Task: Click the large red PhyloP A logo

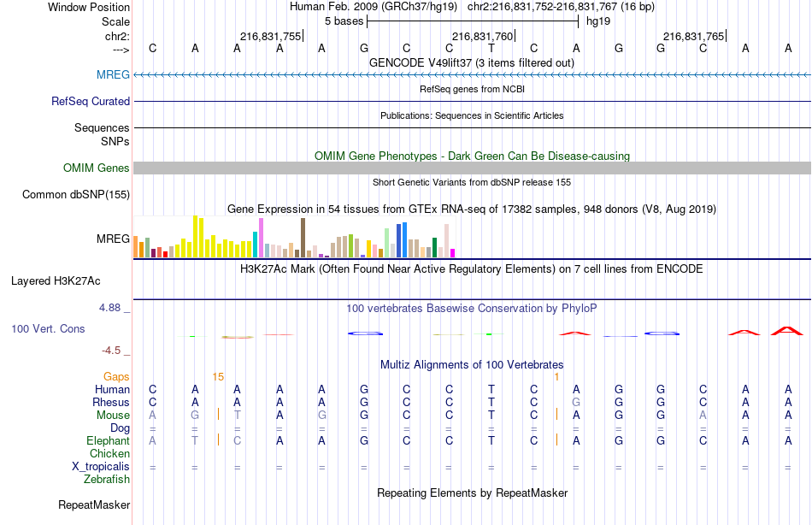Action: click(x=787, y=331)
